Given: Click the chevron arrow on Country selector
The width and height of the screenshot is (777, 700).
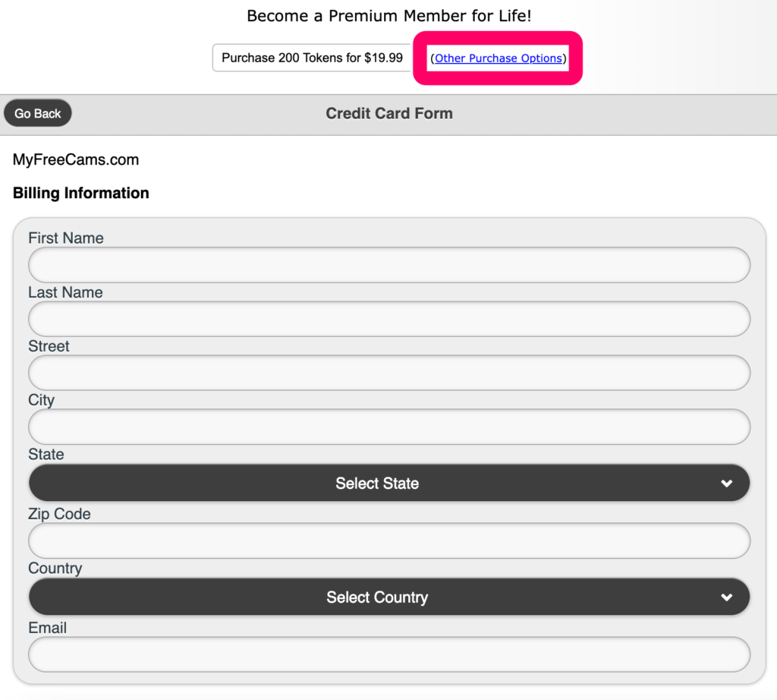Looking at the screenshot, I should (726, 598).
